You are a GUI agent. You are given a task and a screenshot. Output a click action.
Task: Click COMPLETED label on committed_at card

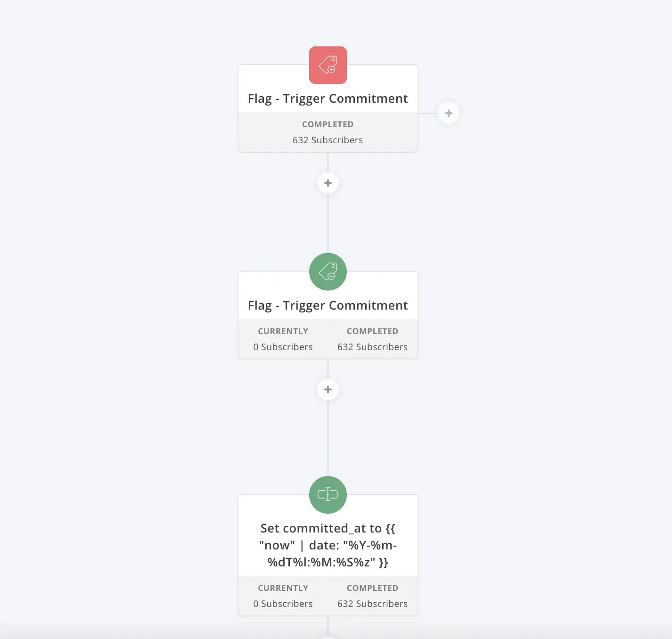tap(373, 588)
